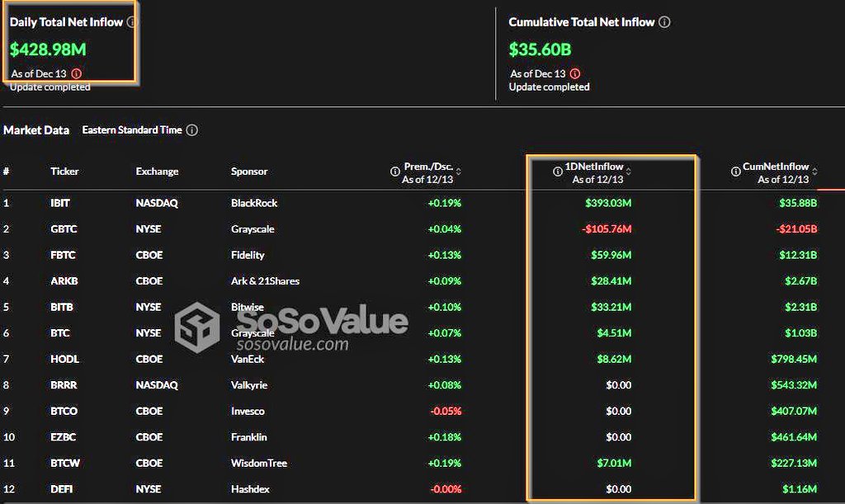Click the Sponsor column header

coord(249,172)
